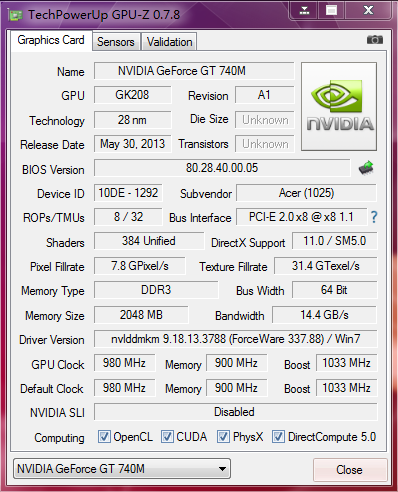
Task: Save BIOS using the chip icon
Action: [366, 168]
